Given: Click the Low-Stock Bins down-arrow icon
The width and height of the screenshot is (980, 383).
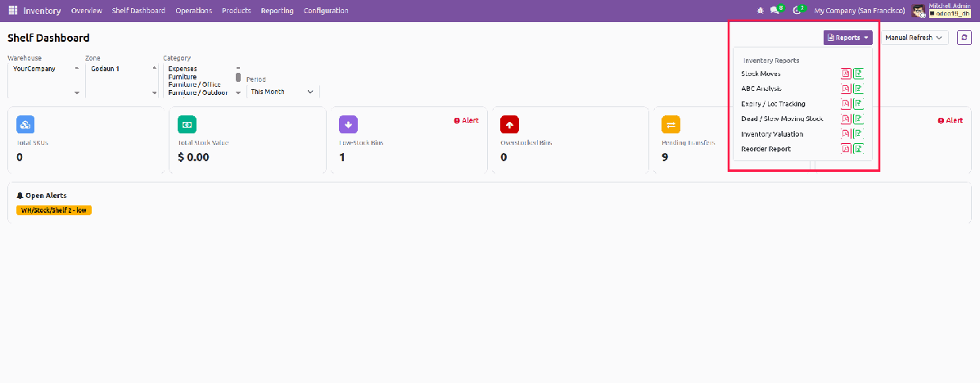Looking at the screenshot, I should (x=348, y=124).
